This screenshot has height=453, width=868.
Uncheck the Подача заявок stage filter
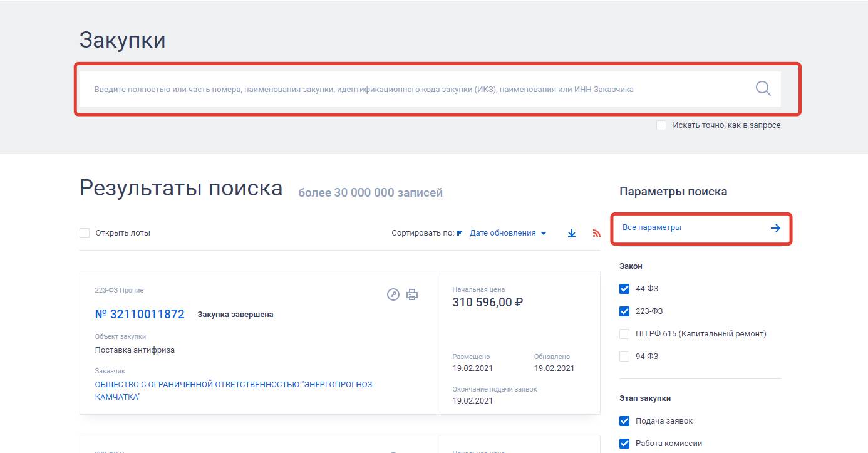tap(624, 421)
